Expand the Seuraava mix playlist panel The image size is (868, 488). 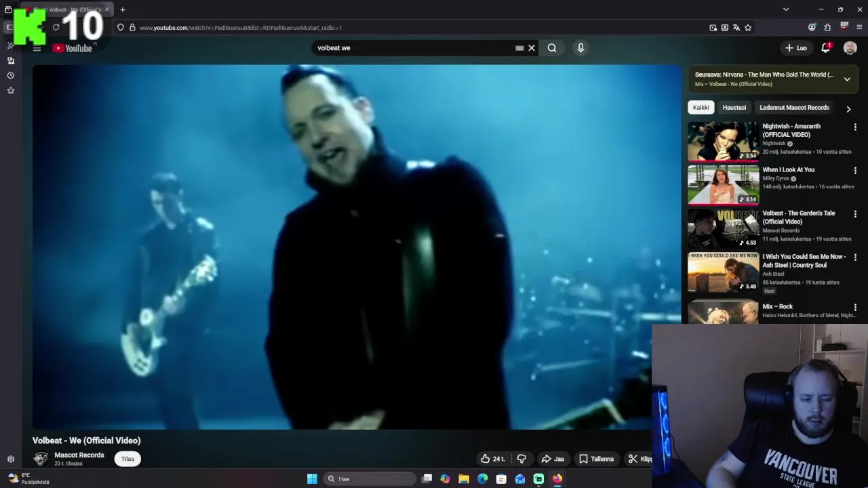pos(847,79)
